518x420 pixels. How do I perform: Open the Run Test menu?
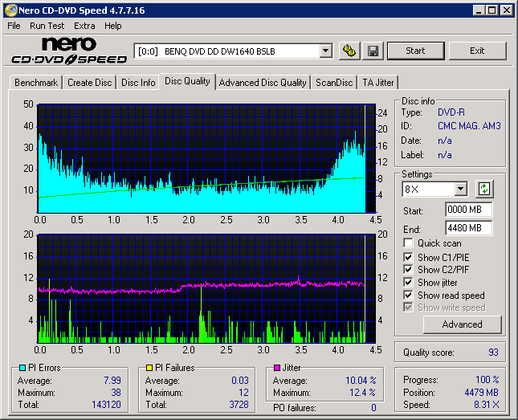tap(47, 26)
